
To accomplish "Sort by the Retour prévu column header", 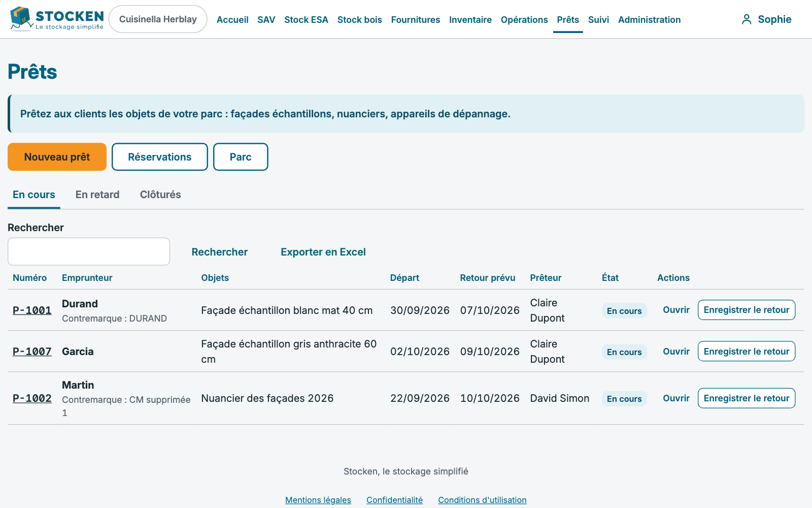I will [488, 278].
